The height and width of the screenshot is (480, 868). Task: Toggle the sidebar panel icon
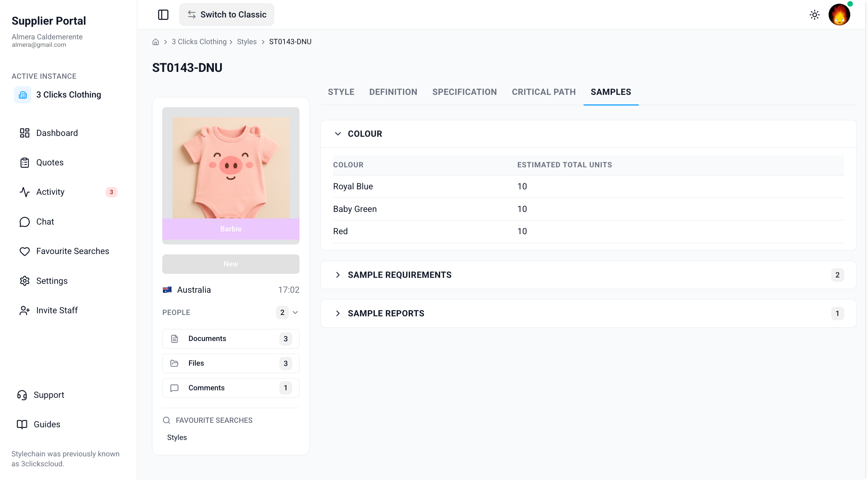pos(163,15)
